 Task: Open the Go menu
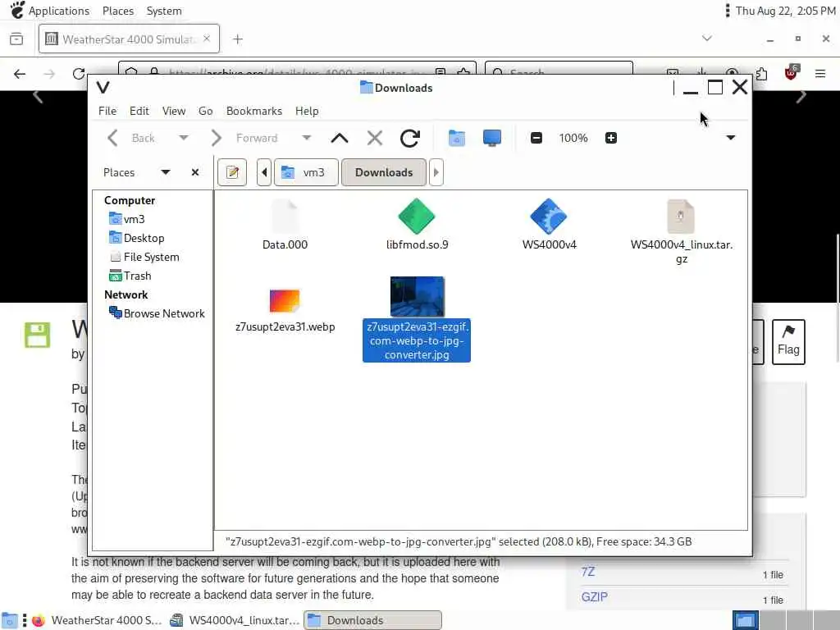click(205, 111)
